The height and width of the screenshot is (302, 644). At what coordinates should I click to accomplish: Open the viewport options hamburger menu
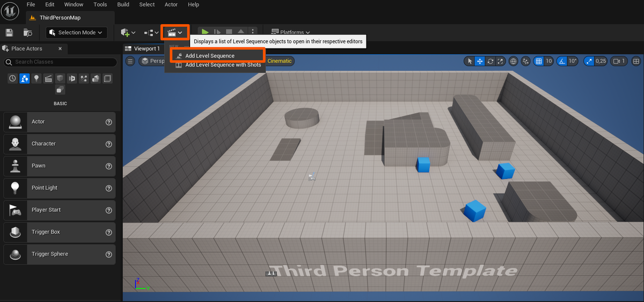pyautogui.click(x=130, y=61)
